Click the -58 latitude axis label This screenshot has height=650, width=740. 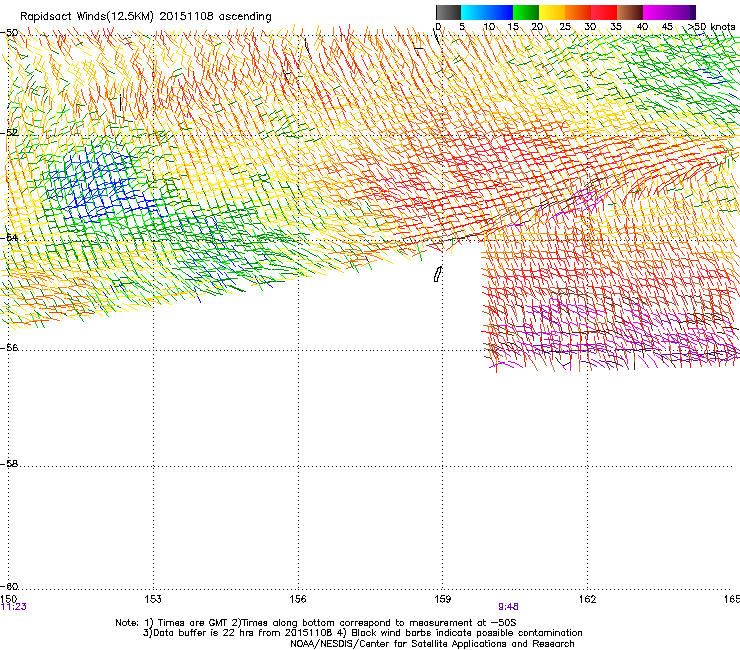(x=9, y=464)
